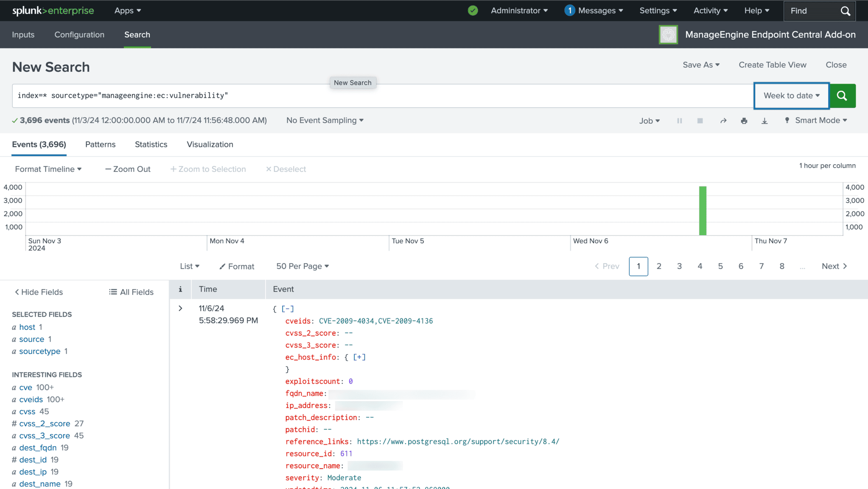Select the source field

(x=32, y=339)
